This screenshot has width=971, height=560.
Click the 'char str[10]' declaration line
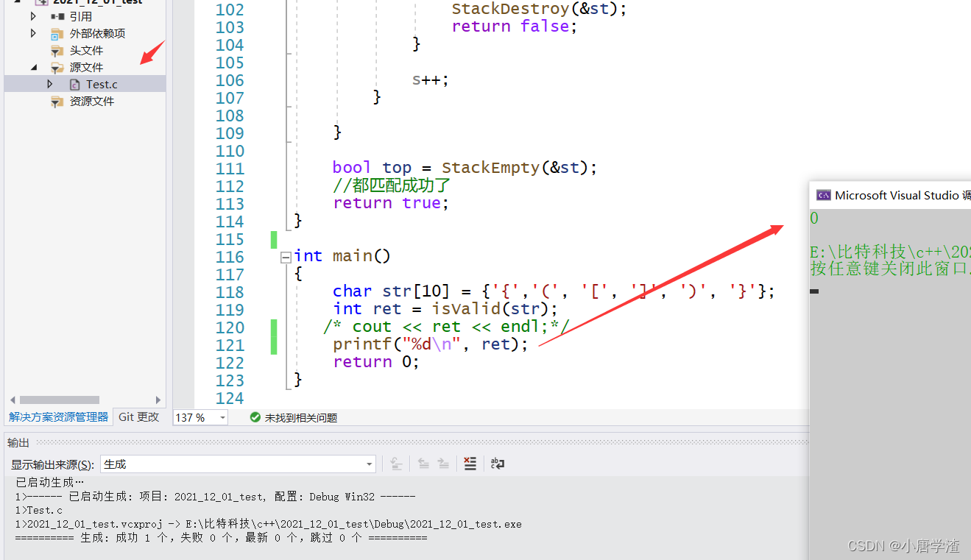(x=554, y=291)
